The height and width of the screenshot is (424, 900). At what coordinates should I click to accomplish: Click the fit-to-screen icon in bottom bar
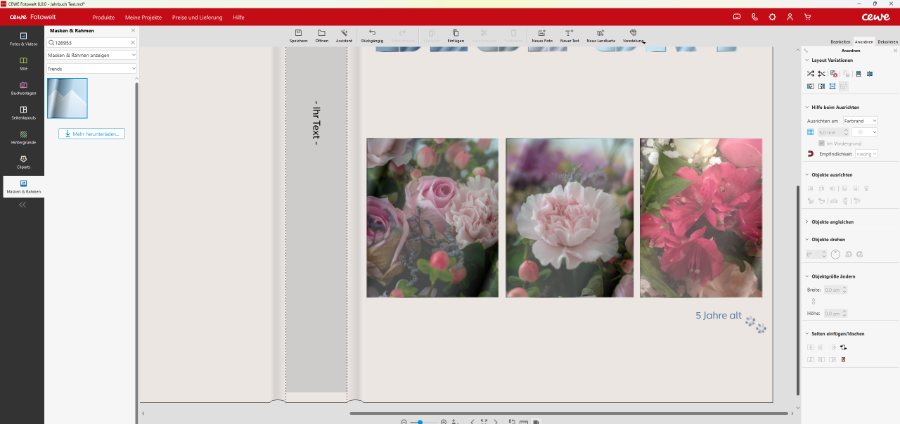pos(484,422)
